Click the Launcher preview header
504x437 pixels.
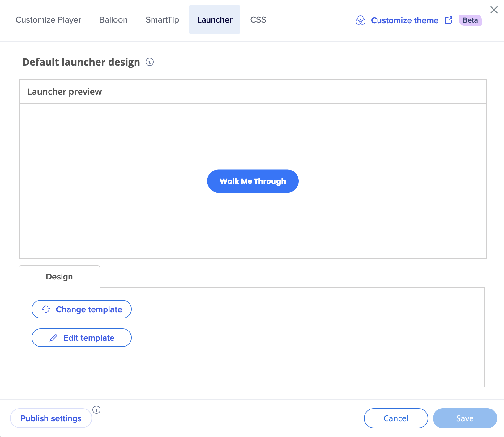[65, 92]
